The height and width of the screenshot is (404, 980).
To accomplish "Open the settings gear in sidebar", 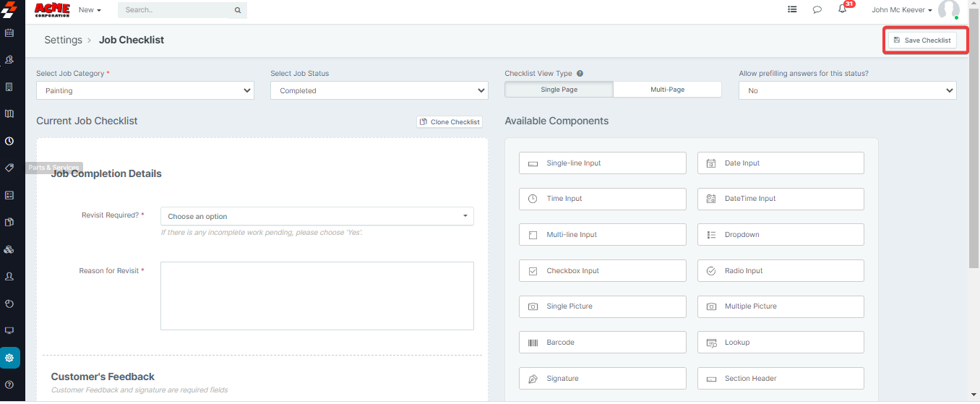I will point(9,358).
